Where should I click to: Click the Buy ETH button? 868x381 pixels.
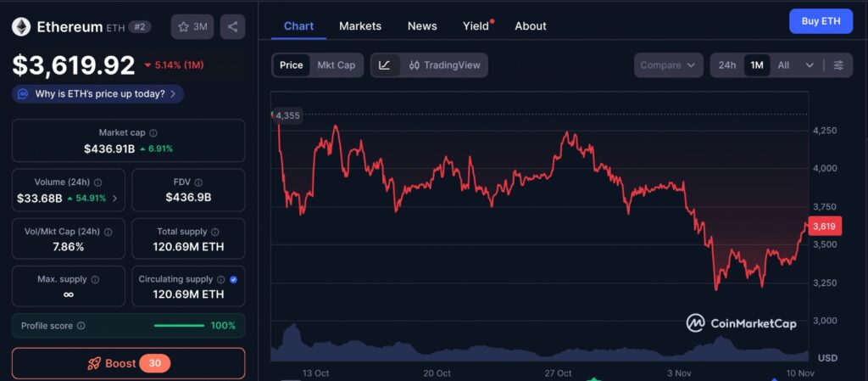(x=821, y=21)
